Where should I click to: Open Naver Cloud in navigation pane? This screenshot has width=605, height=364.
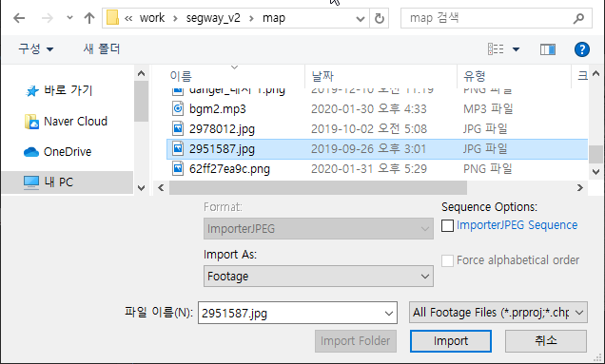pos(76,121)
